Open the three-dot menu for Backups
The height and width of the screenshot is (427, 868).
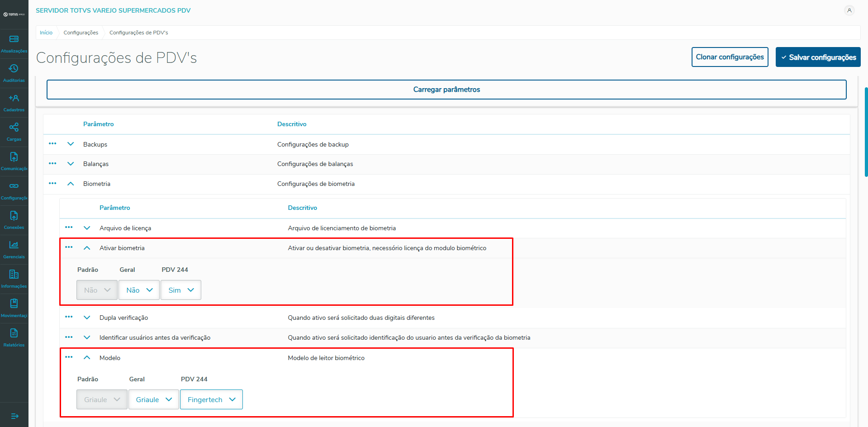click(x=52, y=144)
